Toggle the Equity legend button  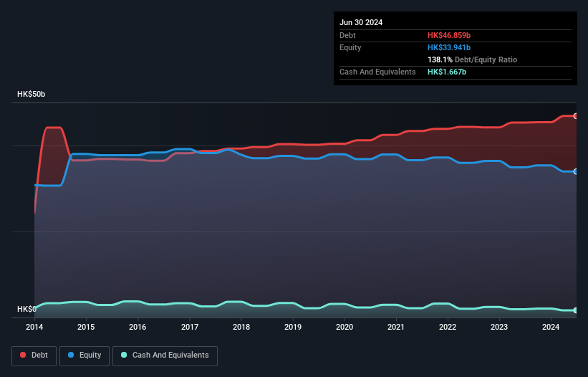point(85,355)
